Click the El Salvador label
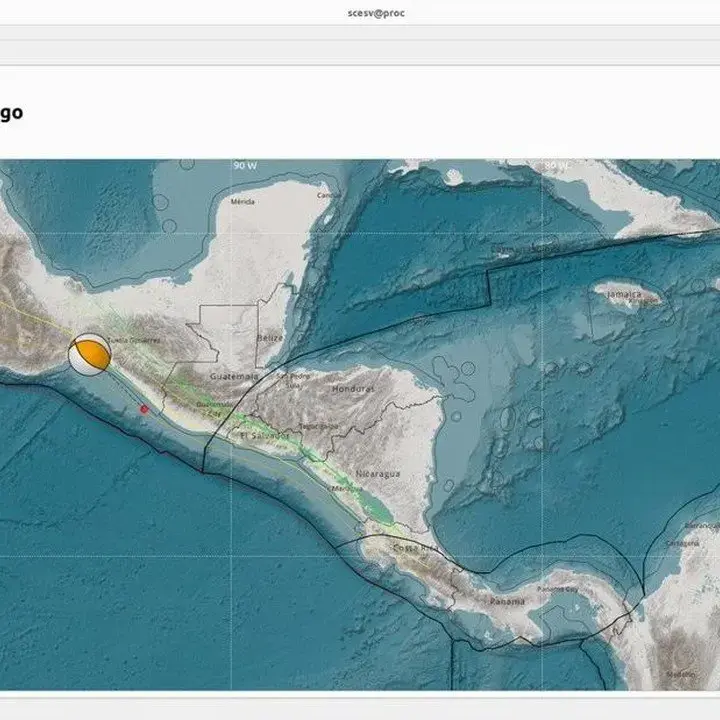 (x=265, y=435)
